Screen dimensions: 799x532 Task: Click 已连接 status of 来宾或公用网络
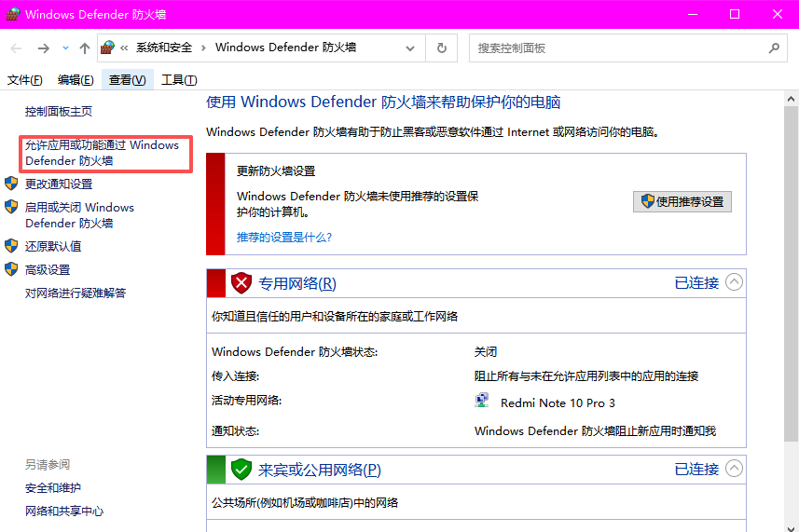click(696, 470)
